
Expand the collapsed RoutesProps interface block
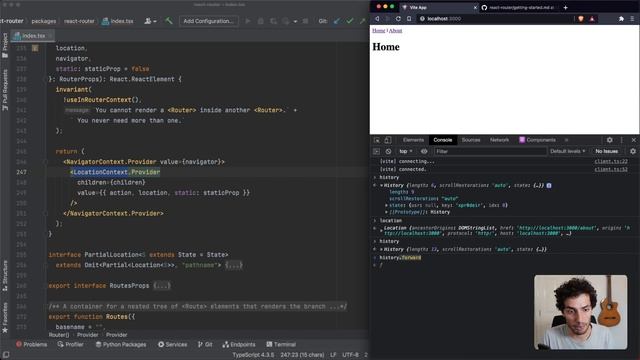(x=162, y=286)
